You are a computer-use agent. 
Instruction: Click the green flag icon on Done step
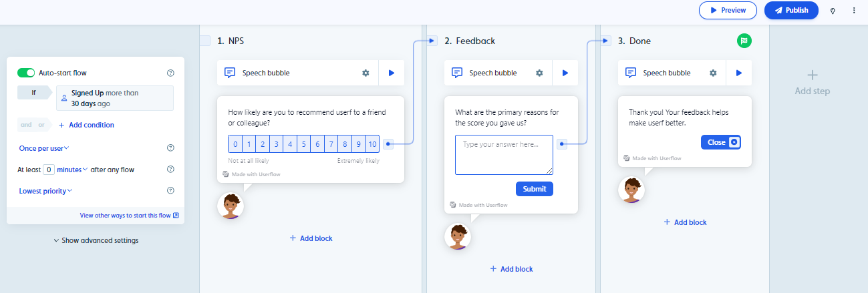click(744, 41)
